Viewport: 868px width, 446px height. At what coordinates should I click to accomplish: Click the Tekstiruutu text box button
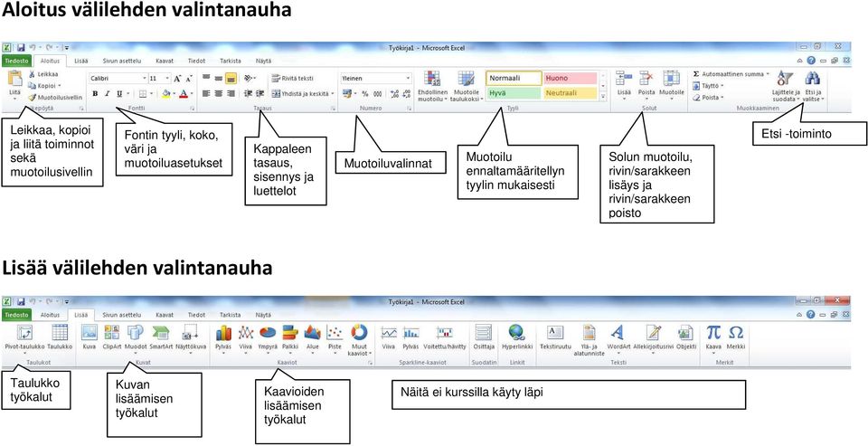(x=555, y=338)
